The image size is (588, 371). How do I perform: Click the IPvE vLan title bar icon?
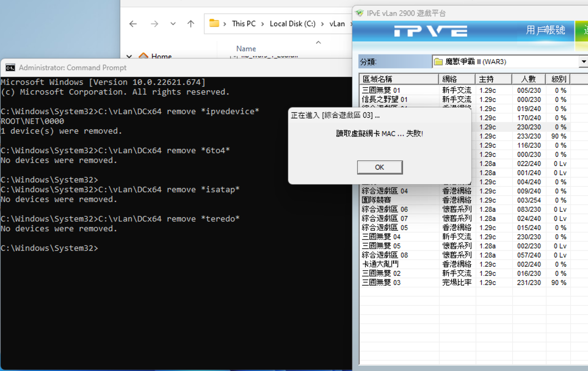360,13
